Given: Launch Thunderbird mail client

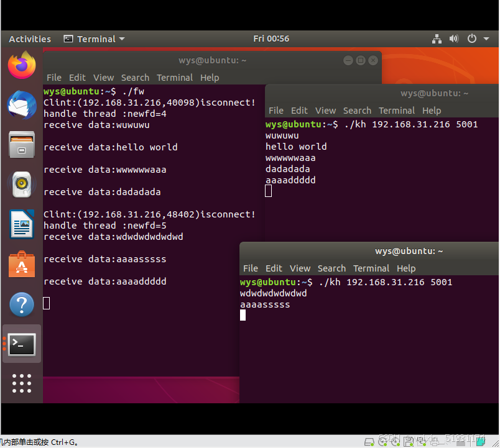Looking at the screenshot, I should pyautogui.click(x=22, y=104).
